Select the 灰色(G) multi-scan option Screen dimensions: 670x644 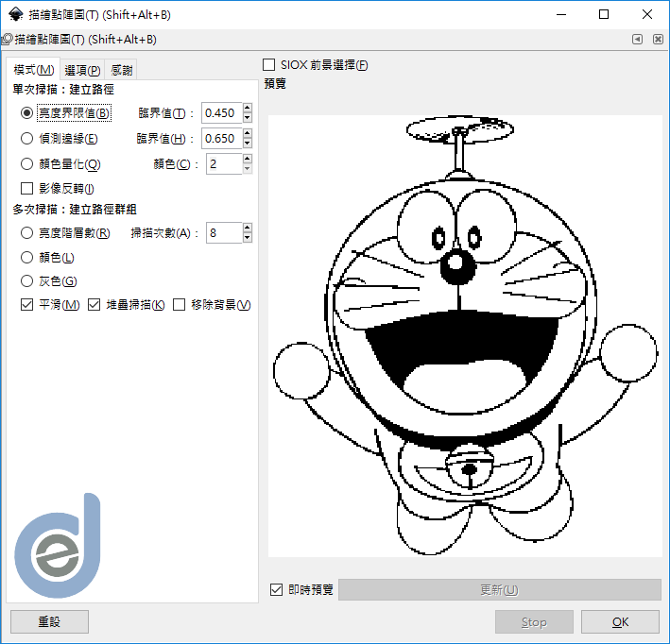click(26, 281)
